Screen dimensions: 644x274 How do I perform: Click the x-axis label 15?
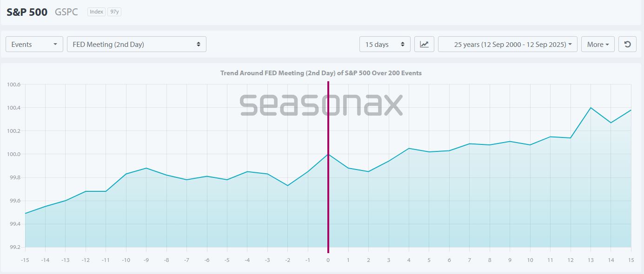pos(631,261)
